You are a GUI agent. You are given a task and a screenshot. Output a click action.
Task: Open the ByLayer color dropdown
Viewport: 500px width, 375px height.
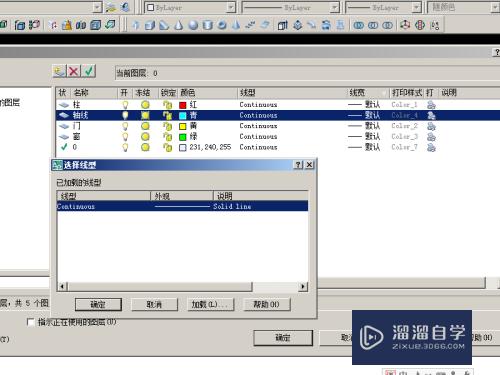pos(190,7)
